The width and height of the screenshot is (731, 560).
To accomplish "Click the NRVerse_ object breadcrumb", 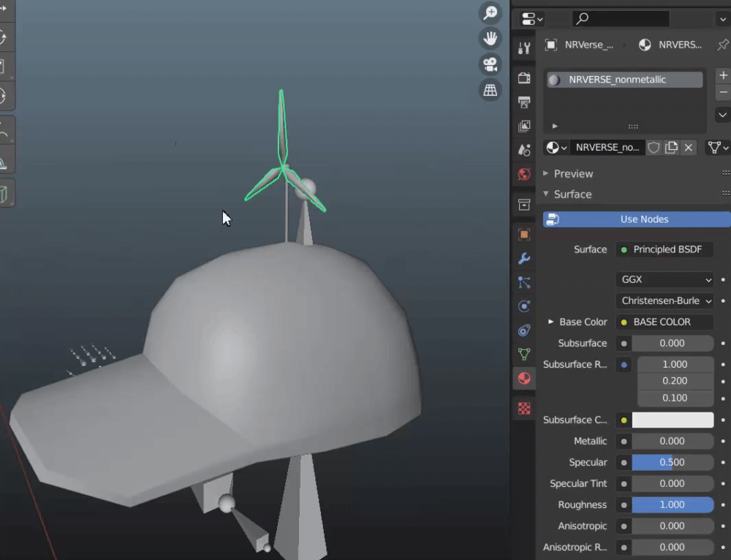I will [x=579, y=45].
